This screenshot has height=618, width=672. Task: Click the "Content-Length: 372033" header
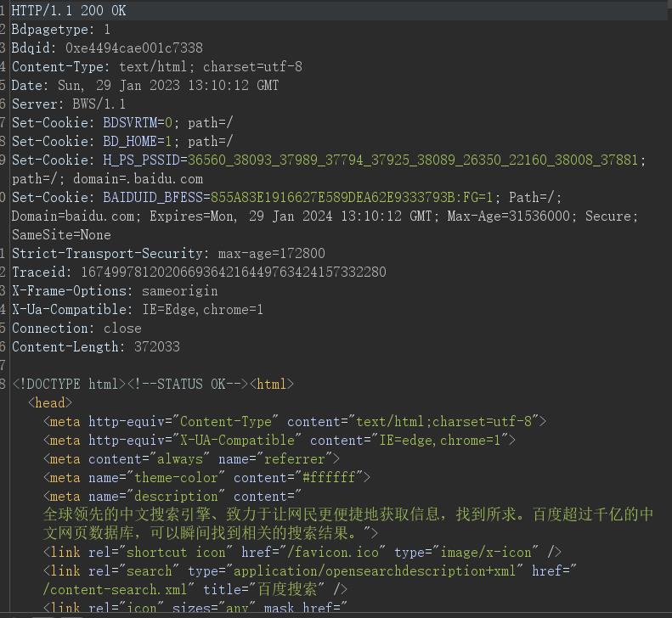95,346
